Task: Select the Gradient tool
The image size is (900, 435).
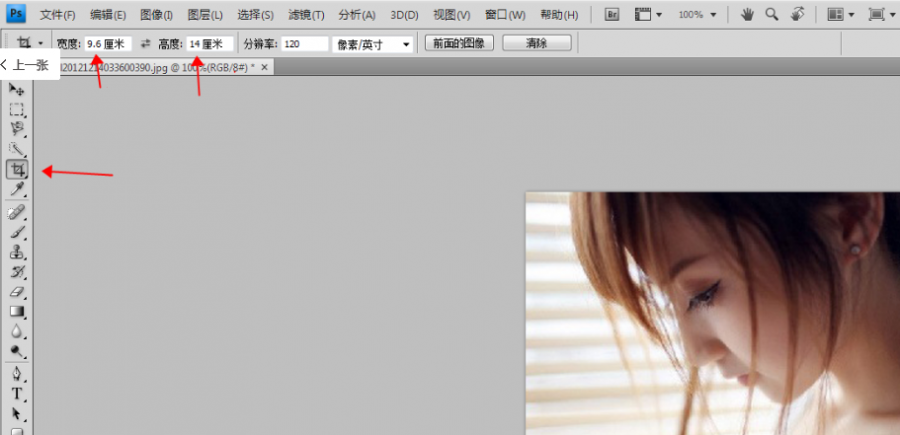Action: click(17, 312)
